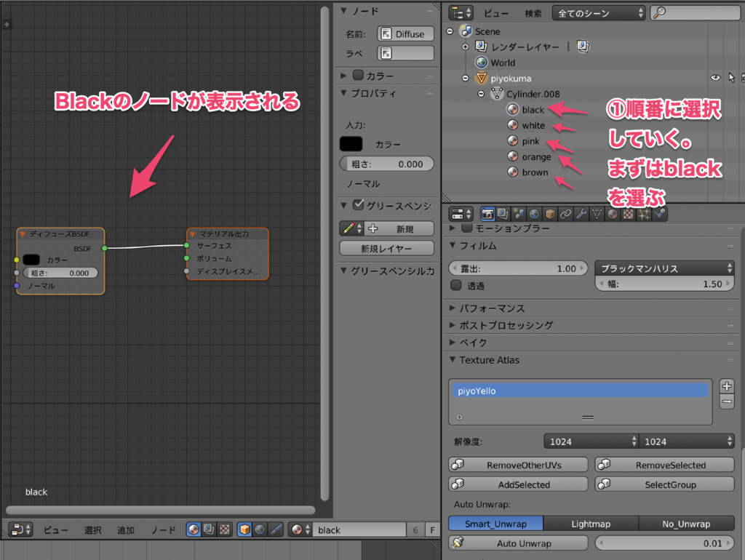Click the outliner search magnifier field
Viewport: 745px width, 560px height.
pyautogui.click(x=695, y=13)
